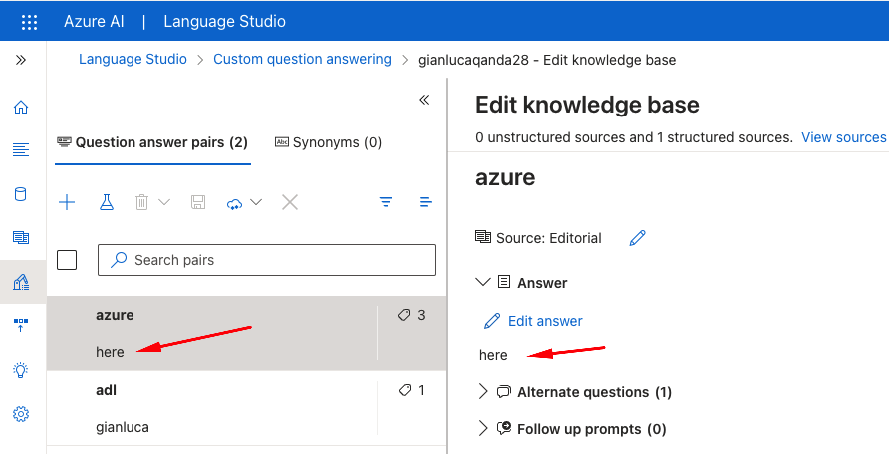This screenshot has width=889, height=454.
Task: Click the cloud sync icon
Action: [234, 203]
